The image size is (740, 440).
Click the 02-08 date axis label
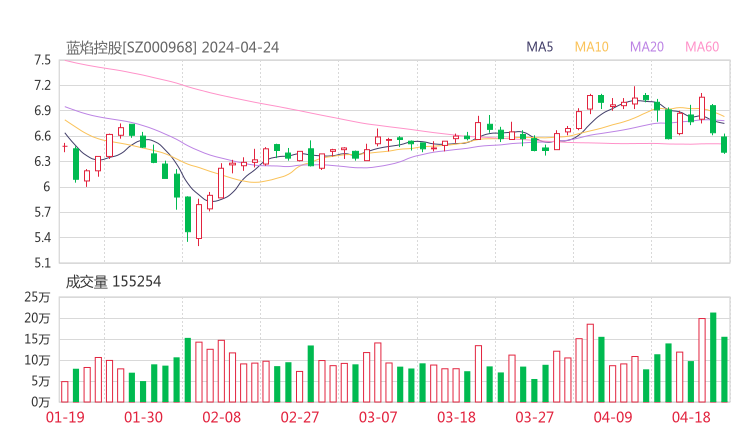[x=221, y=417]
